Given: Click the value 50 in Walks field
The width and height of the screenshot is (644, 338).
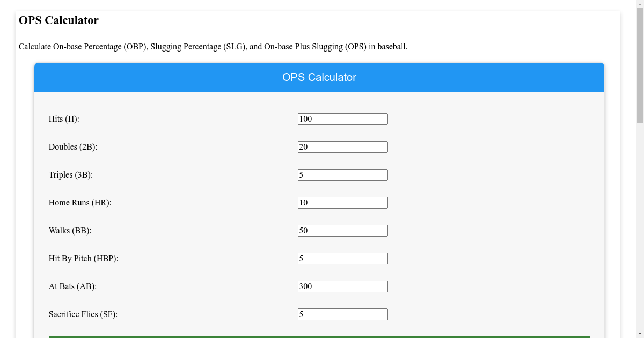Looking at the screenshot, I should pos(304,230).
